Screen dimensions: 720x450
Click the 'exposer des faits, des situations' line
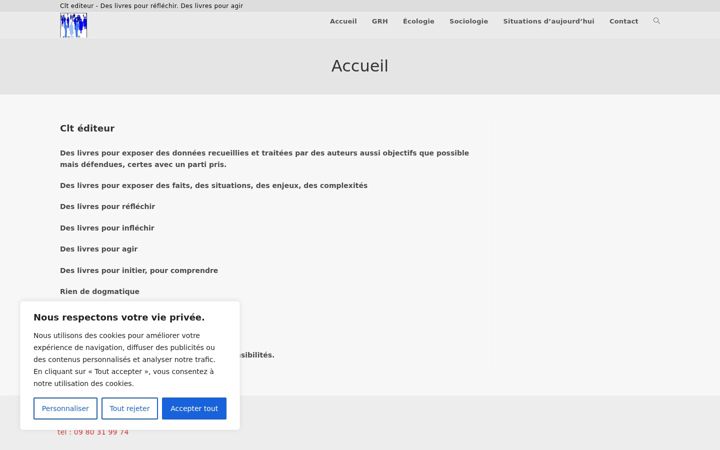pyautogui.click(x=214, y=186)
